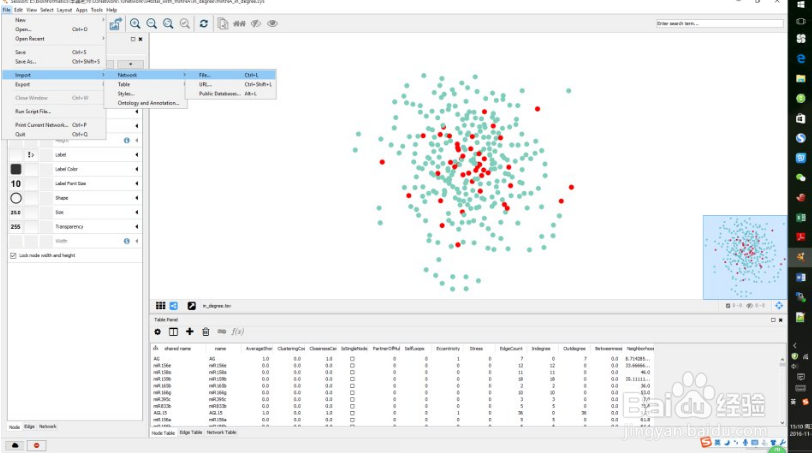
Task: Zoom in on the network view
Action: (x=135, y=23)
